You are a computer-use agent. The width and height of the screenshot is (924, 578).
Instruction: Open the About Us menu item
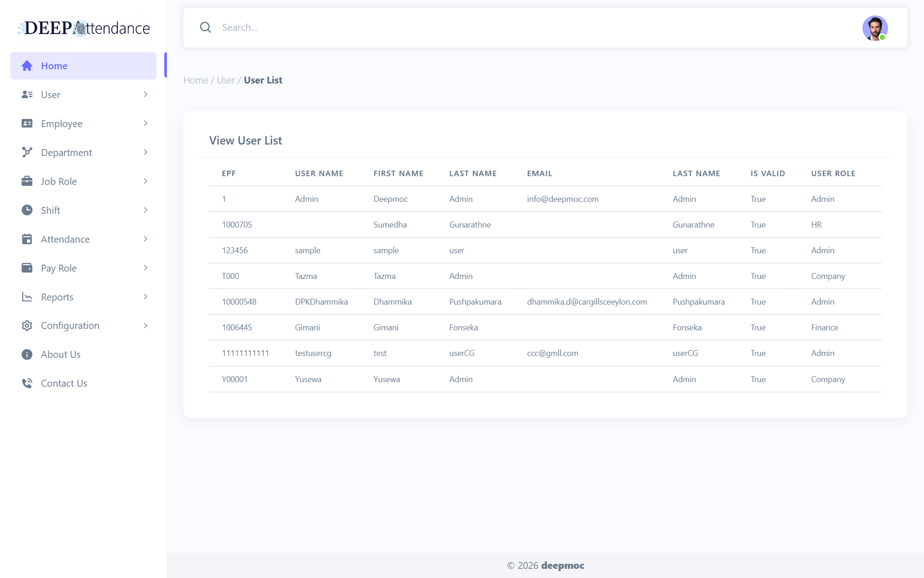83,355
